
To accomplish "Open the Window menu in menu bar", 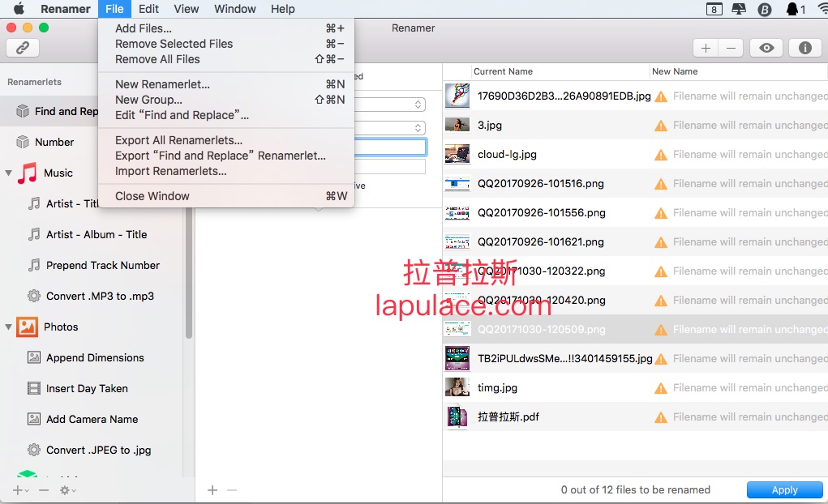I will tap(235, 9).
